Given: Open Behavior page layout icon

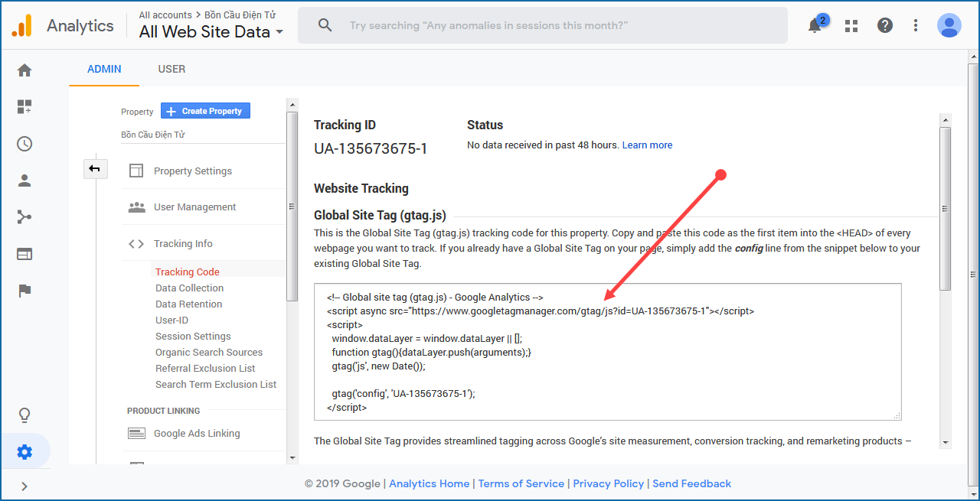Looking at the screenshot, I should [x=24, y=254].
